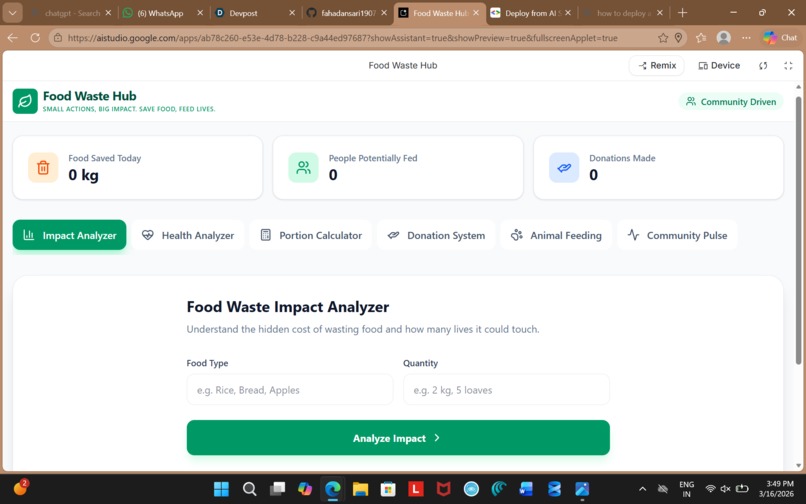Open Windows taskbar search
806x504 pixels.
[x=249, y=489]
